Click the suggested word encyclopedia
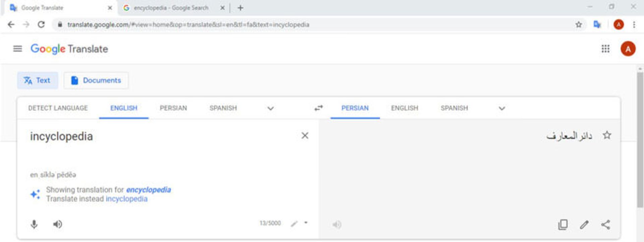Image resolution: width=644 pixels, height=242 pixels. (149, 190)
